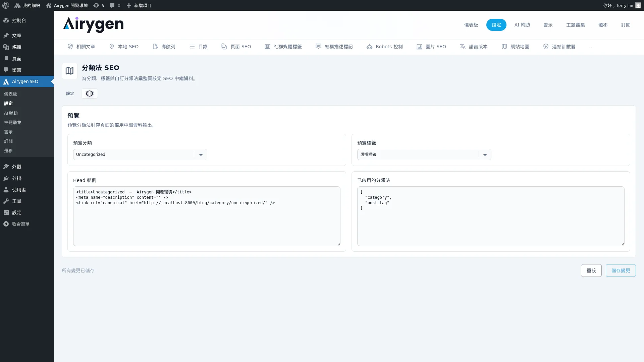Open 頁面 in the left sidebar
This screenshot has height=362, width=644.
(27, 59)
